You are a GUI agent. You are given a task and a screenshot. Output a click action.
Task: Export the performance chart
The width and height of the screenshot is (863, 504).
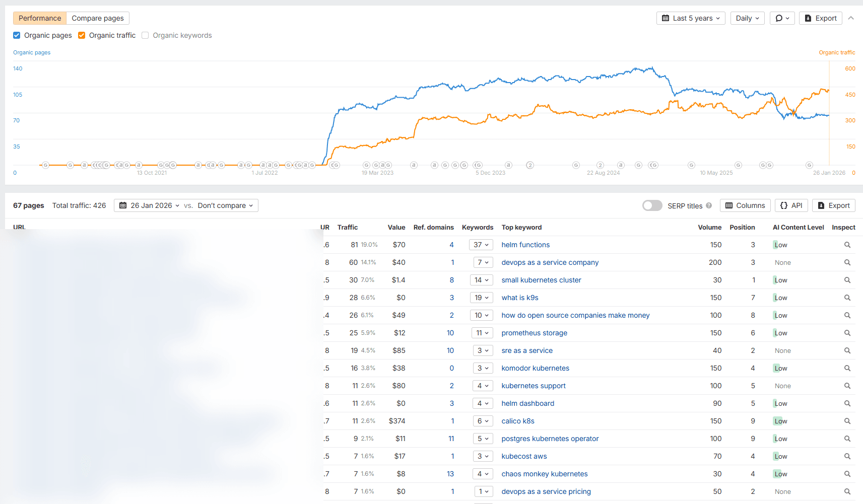tap(821, 18)
